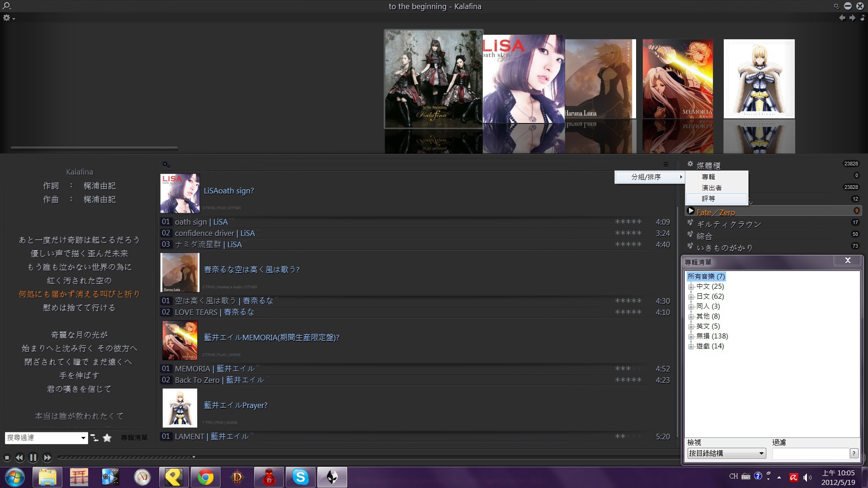Click the star favorites icon
The width and height of the screenshot is (868, 488).
point(107,438)
